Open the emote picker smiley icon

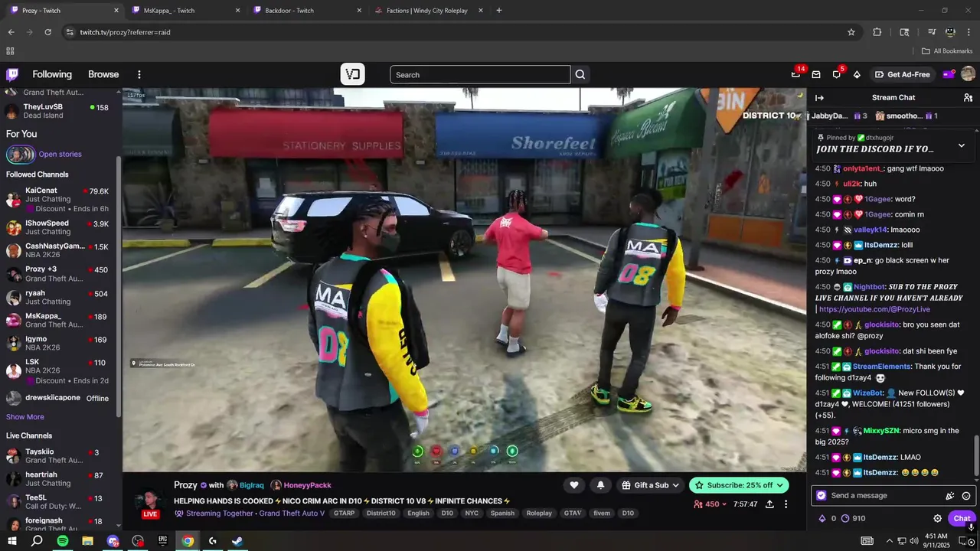coord(966,496)
